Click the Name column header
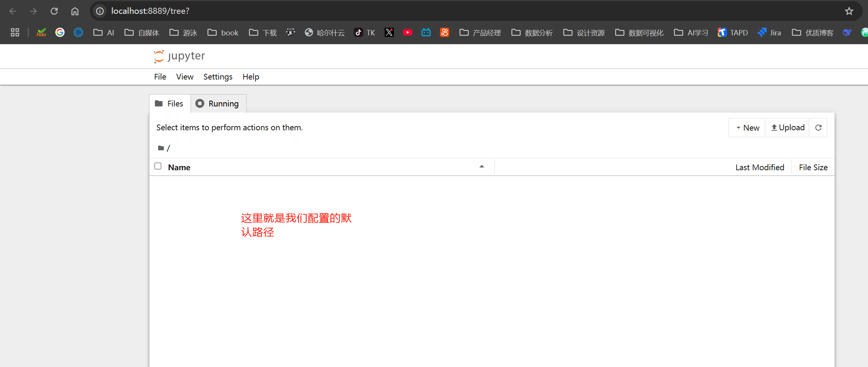 pyautogui.click(x=179, y=168)
